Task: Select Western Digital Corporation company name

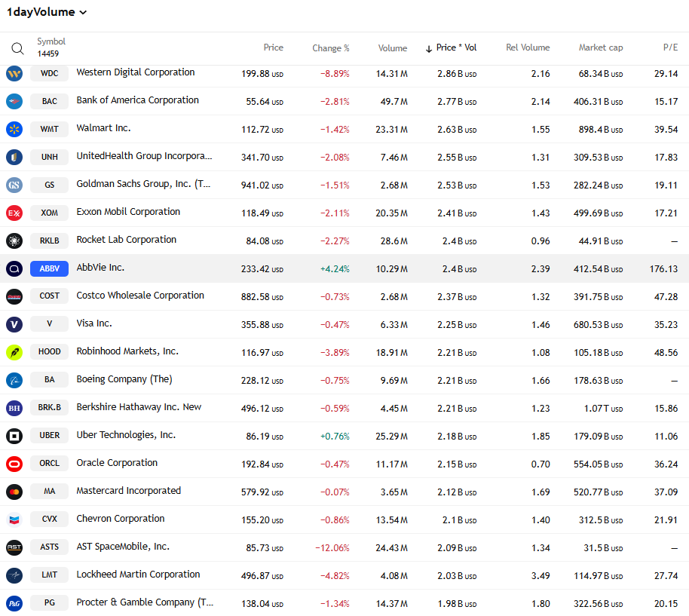Action: click(x=136, y=72)
